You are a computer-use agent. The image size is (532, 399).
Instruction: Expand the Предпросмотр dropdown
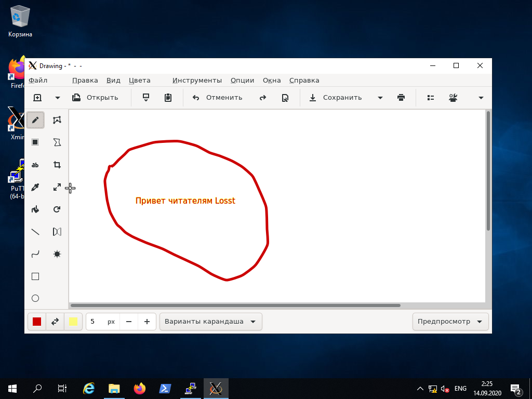tap(450, 322)
